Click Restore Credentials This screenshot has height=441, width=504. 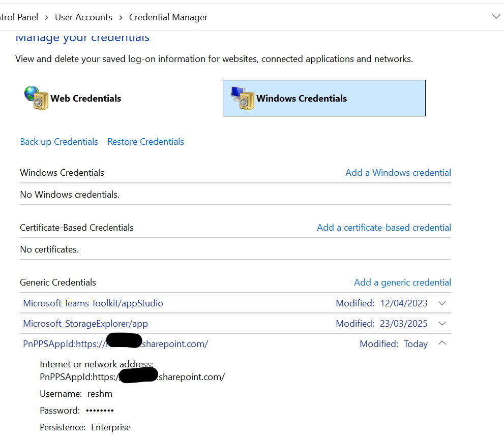coord(145,141)
